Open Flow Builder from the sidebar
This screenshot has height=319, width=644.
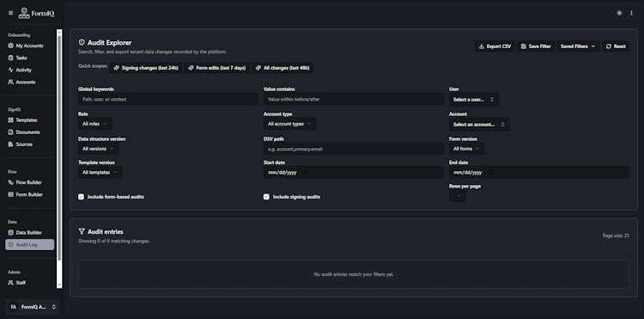coord(29,182)
